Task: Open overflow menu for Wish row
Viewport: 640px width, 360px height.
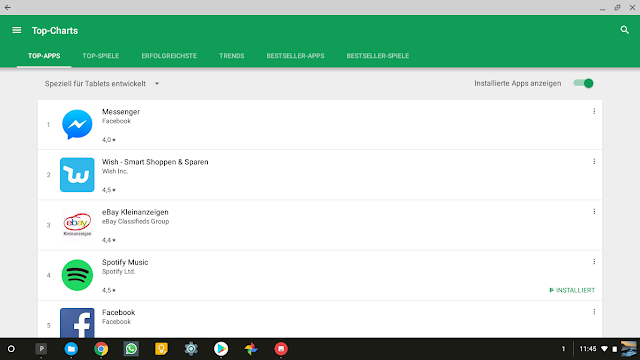Action: [594, 161]
